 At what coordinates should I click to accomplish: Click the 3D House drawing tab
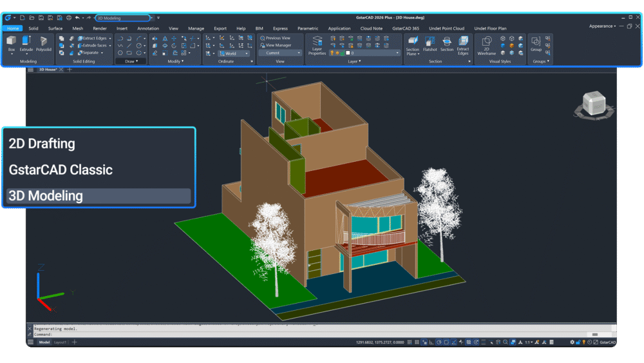48,70
